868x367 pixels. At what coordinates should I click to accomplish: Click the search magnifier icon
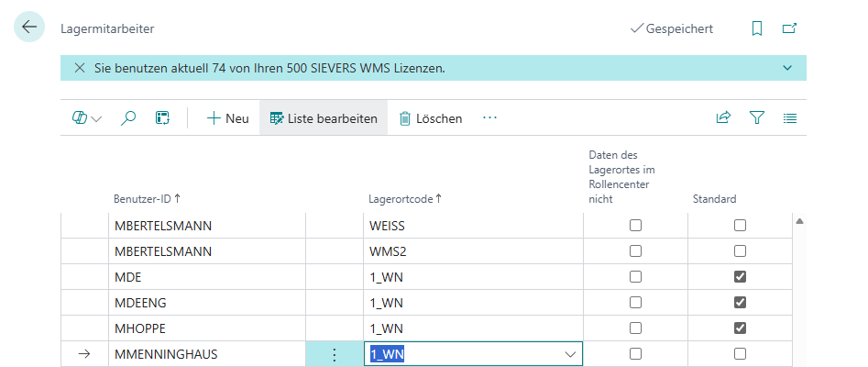click(129, 117)
